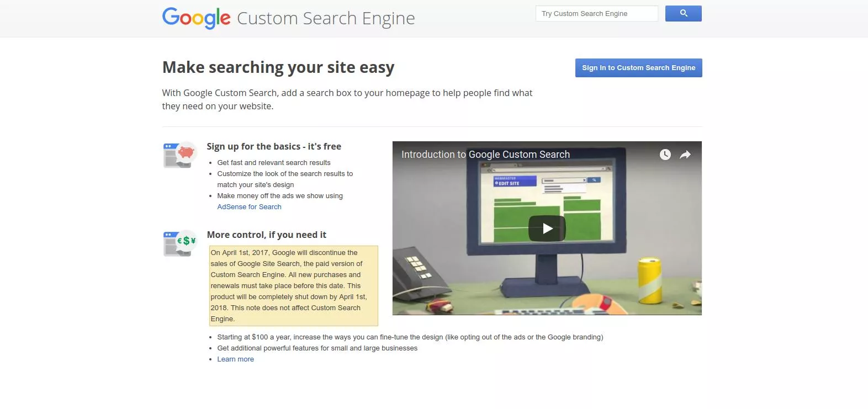This screenshot has height=409, width=868.
Task: Play the Introduction to Google Custom Search video
Action: point(547,229)
